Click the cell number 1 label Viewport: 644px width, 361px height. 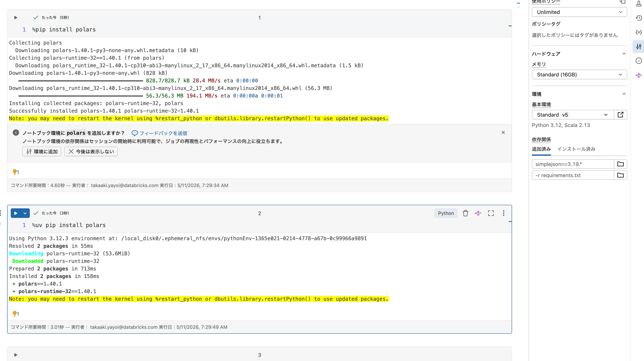(260, 18)
